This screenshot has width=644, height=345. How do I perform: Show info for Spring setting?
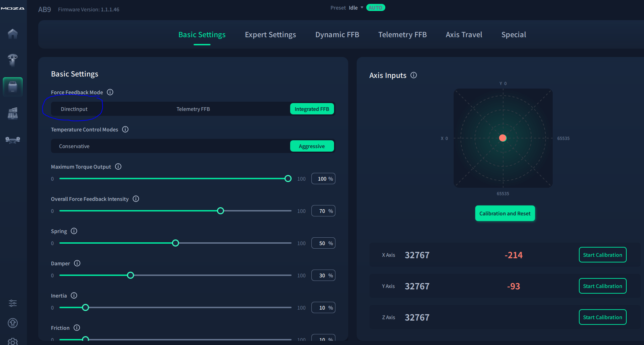pos(74,231)
